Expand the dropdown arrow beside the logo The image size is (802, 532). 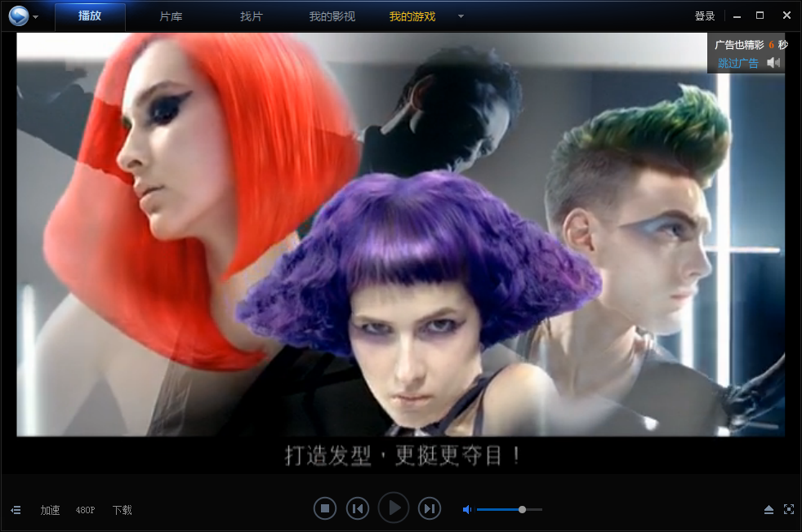36,17
